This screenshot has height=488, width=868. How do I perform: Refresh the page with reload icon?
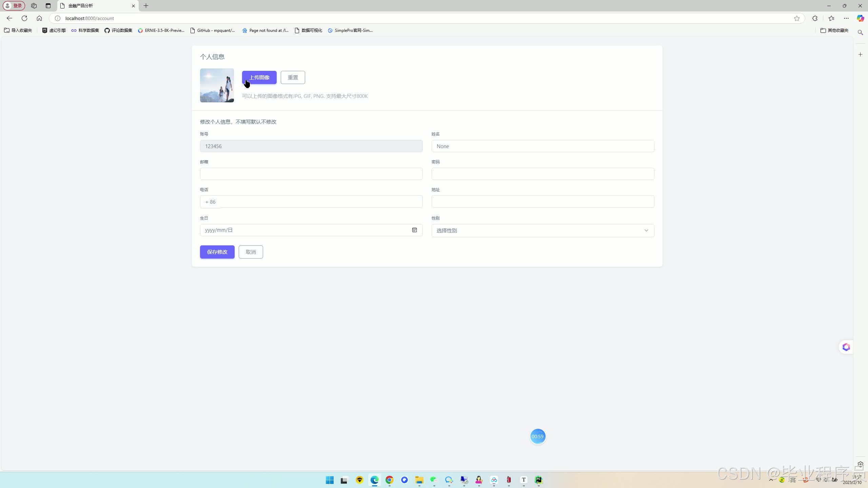24,18
